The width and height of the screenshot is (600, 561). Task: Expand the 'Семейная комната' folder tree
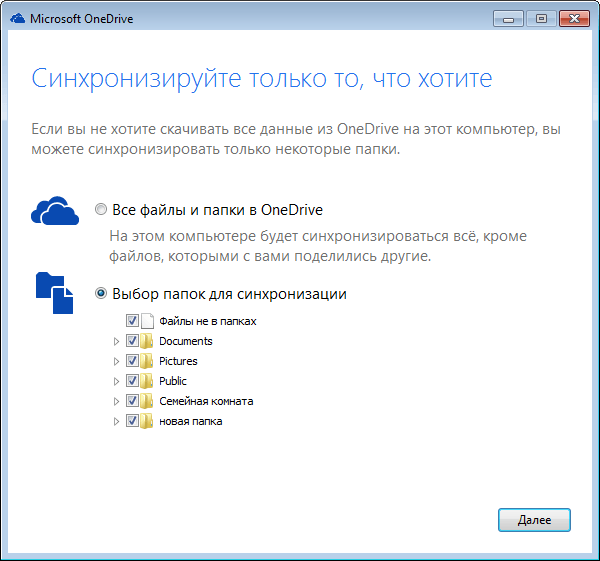pyautogui.click(x=116, y=401)
